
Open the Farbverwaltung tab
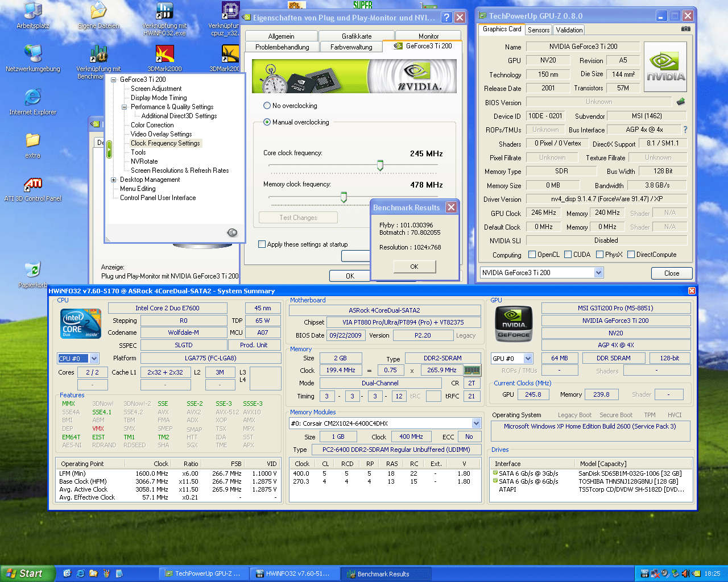[351, 47]
